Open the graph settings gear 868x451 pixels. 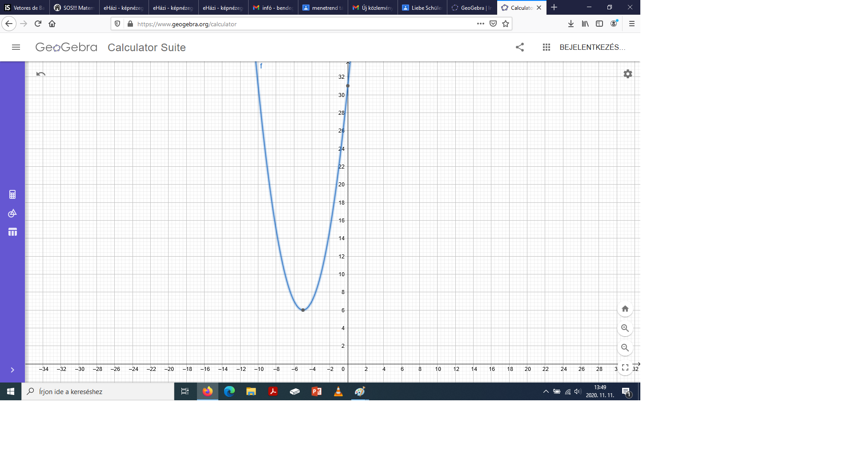coord(627,74)
